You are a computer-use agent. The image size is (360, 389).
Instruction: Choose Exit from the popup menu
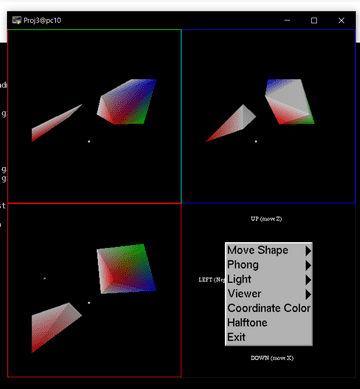[269, 337]
